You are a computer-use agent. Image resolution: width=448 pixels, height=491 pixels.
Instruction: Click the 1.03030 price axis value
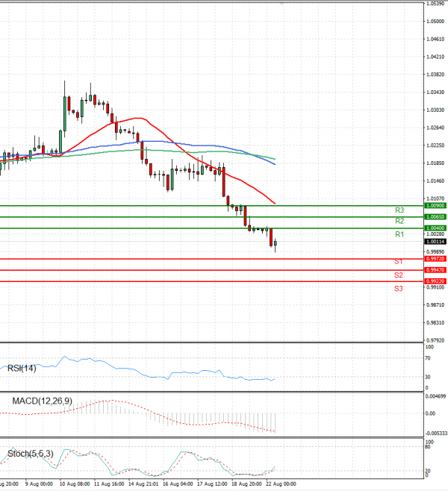click(435, 110)
